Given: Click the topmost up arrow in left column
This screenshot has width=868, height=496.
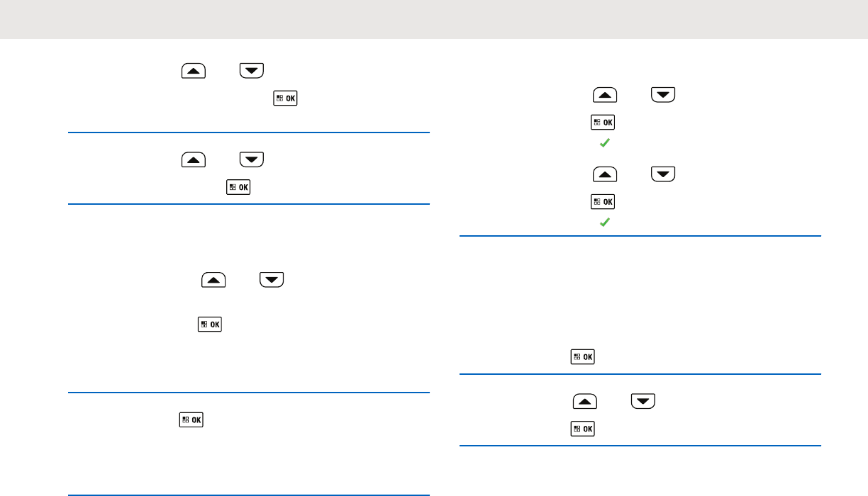Looking at the screenshot, I should [x=194, y=70].
